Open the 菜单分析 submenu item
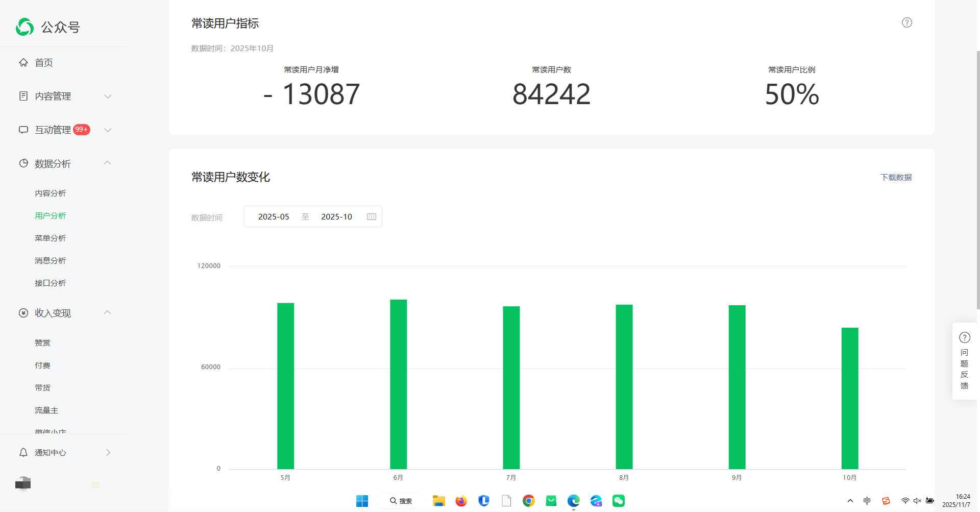This screenshot has height=512, width=980. tap(50, 238)
